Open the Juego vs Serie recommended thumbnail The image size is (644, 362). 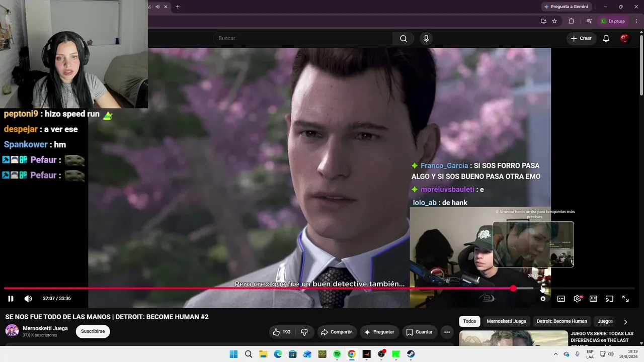point(513,338)
